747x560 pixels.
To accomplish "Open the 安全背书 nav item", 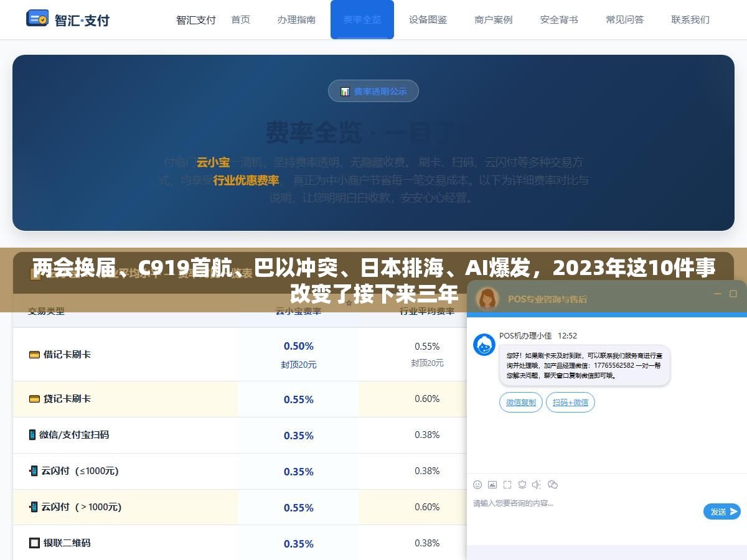I will pyautogui.click(x=559, y=19).
